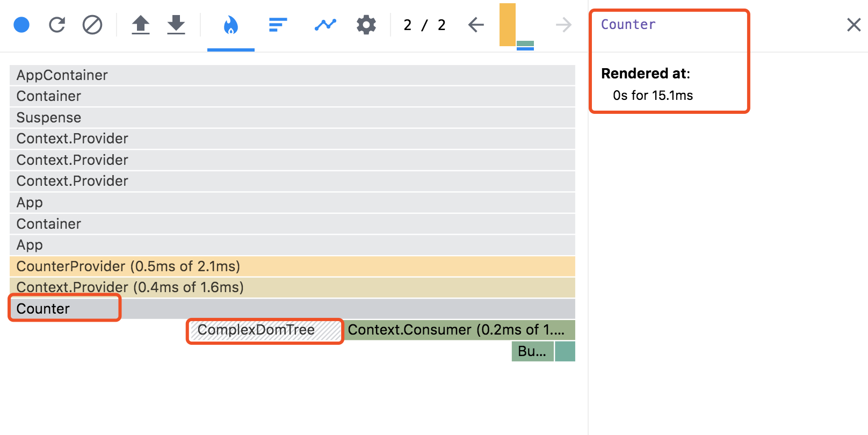
Task: Select CounterProvider (0.5ms of 2.1ms) bar
Action: (292, 266)
